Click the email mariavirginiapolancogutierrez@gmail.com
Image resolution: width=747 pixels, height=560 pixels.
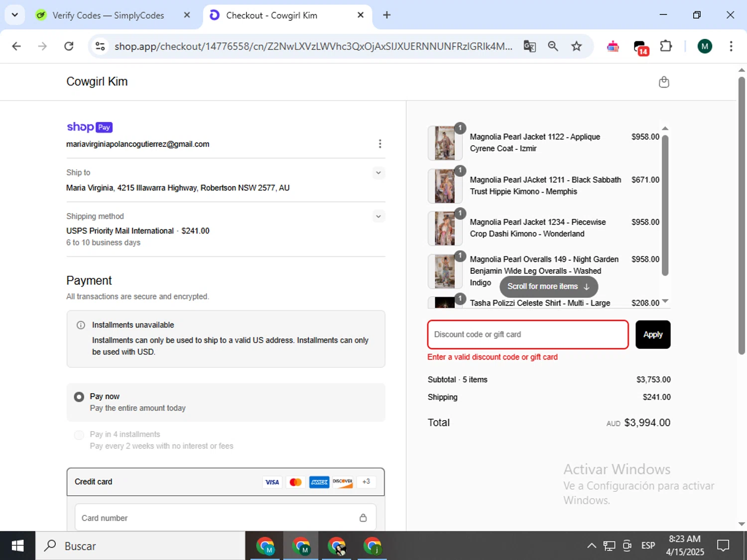point(138,144)
